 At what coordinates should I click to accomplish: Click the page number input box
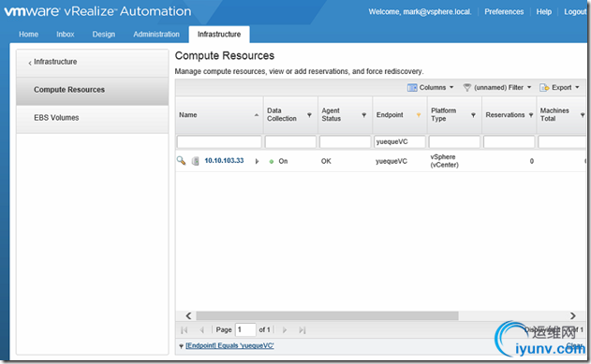pos(245,329)
